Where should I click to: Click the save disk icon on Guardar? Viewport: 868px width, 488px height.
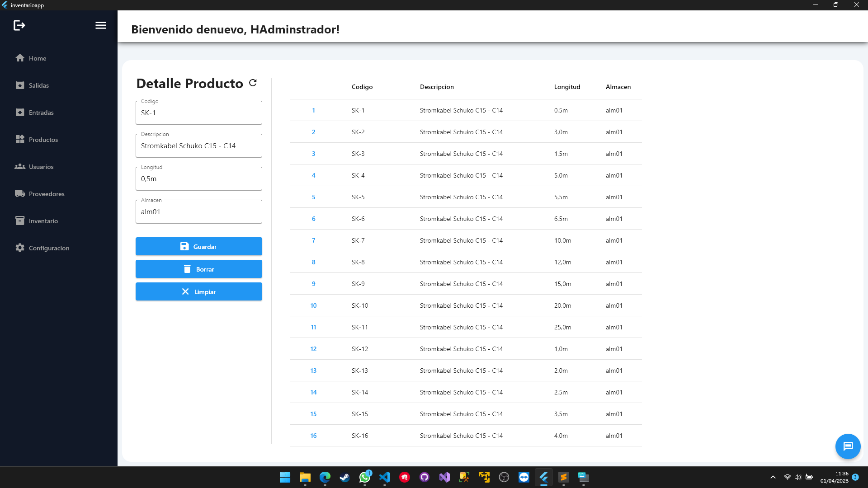184,246
